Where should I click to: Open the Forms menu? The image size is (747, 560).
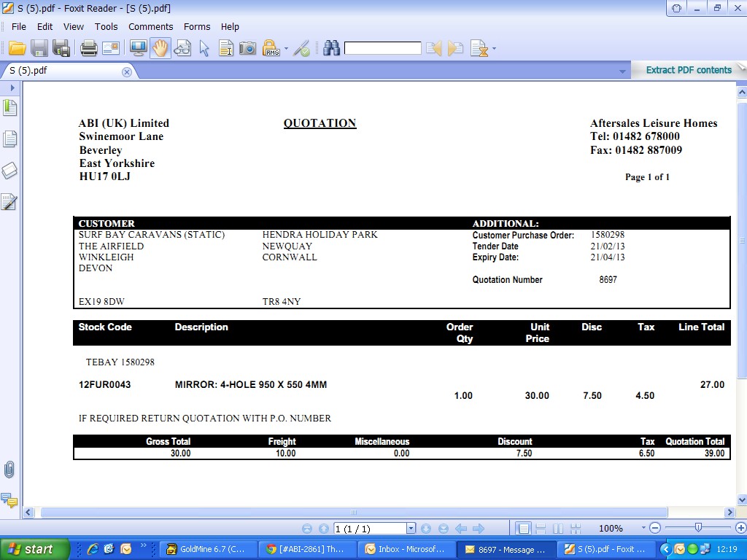(197, 26)
